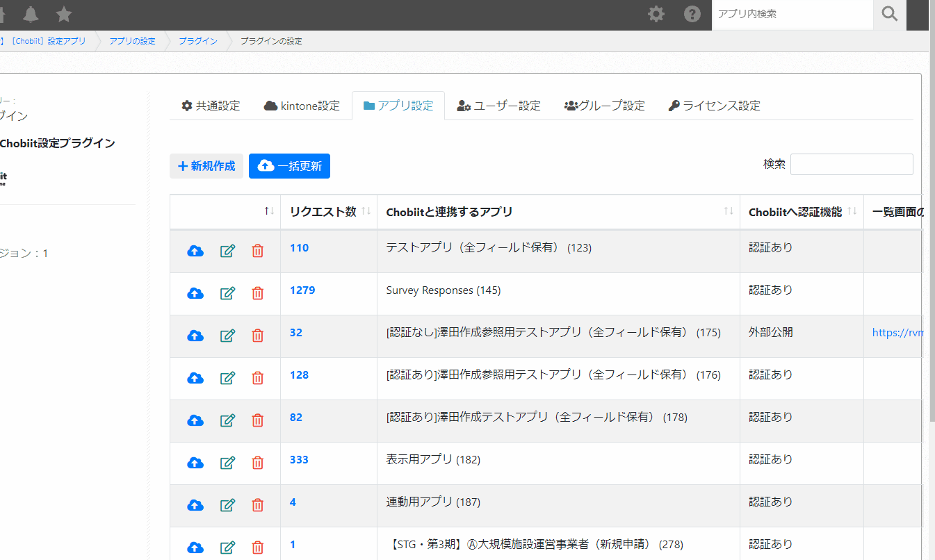Viewport: 935px width, 560px height.
Task: Open the help question mark icon
Action: click(692, 14)
